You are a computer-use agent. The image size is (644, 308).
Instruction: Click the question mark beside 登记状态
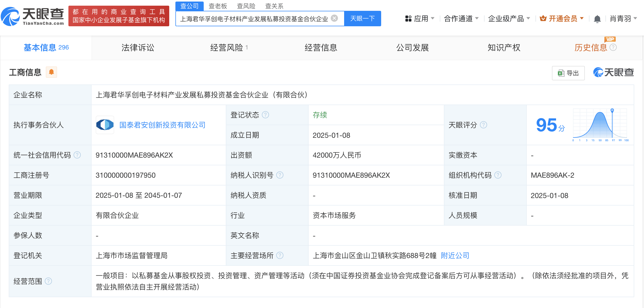coord(265,115)
